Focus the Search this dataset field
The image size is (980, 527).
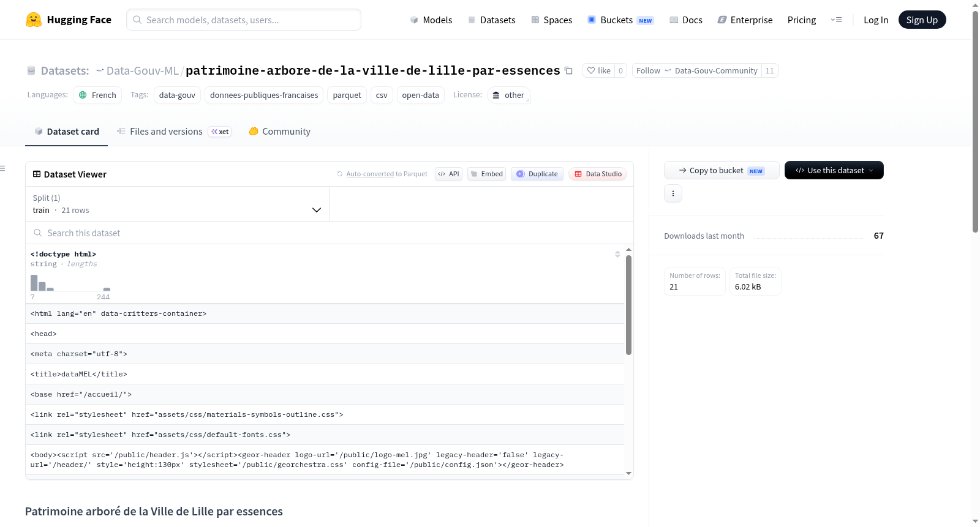(330, 233)
